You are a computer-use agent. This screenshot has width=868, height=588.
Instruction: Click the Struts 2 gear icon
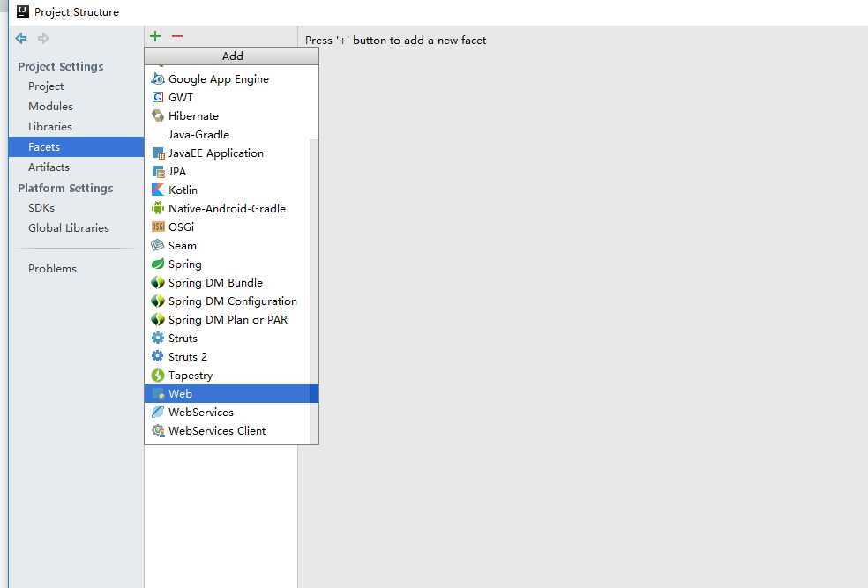click(x=158, y=356)
